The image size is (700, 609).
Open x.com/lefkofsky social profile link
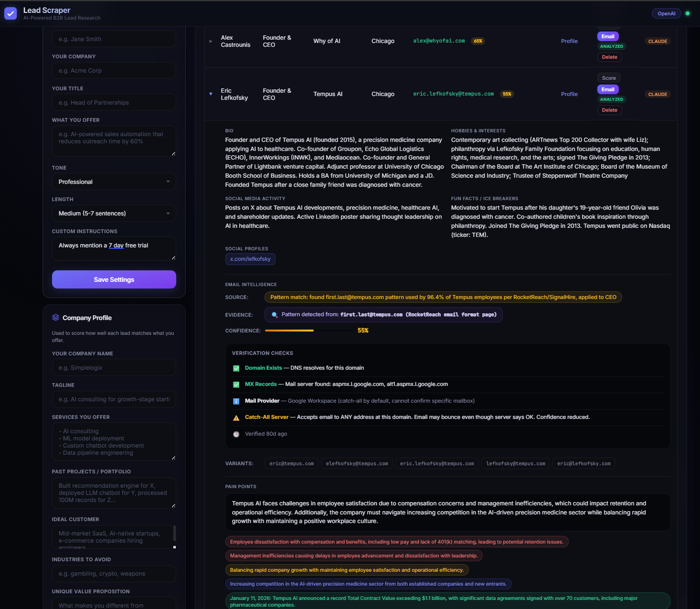[x=250, y=259]
